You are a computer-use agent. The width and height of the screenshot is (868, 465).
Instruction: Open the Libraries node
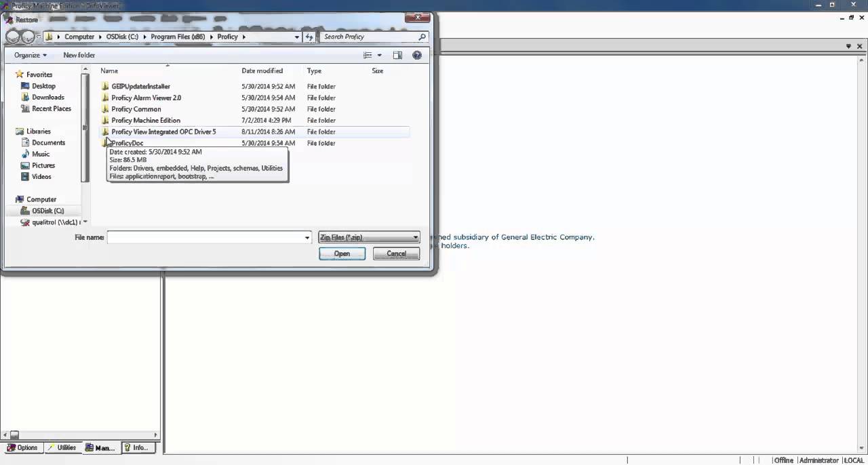coord(38,132)
